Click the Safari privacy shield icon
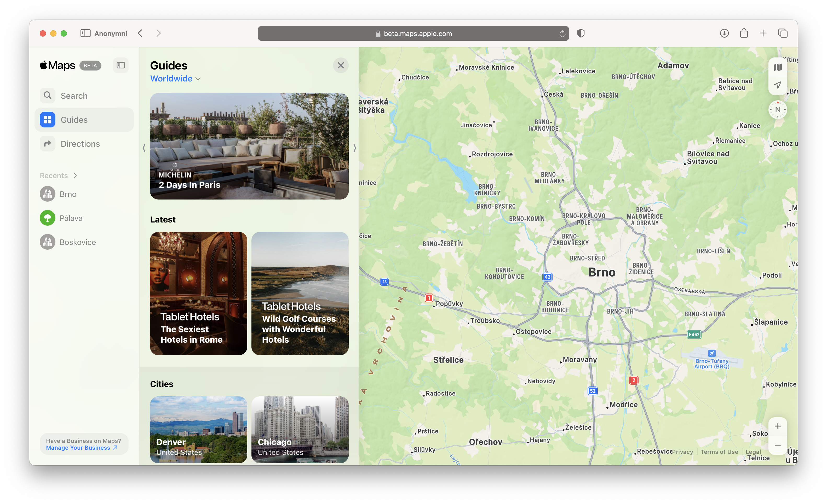This screenshot has width=827, height=504. point(581,33)
